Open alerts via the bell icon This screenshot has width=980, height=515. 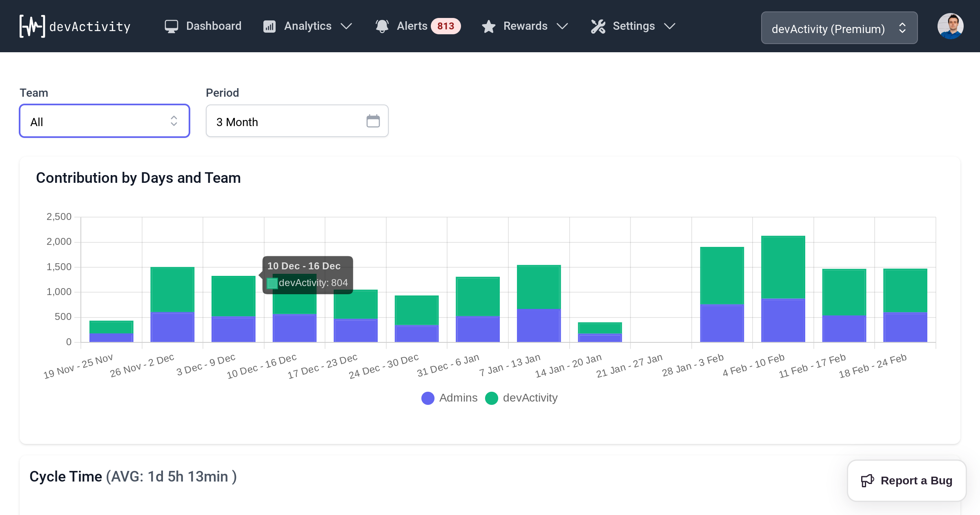(382, 26)
